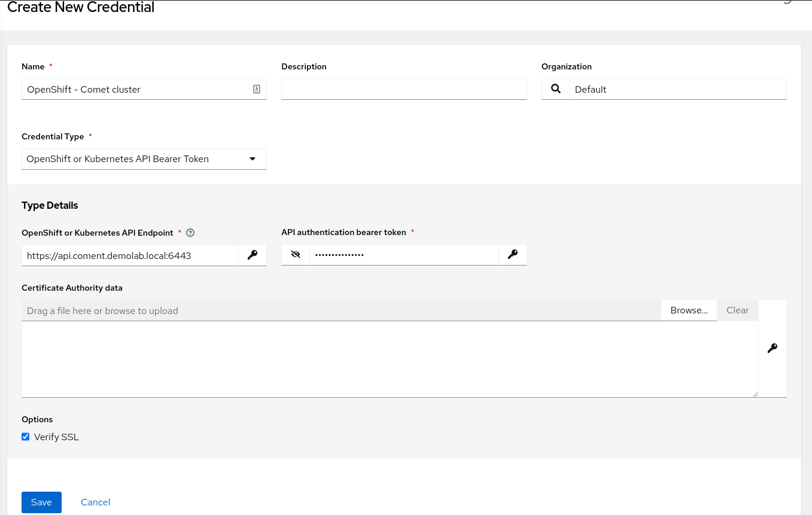This screenshot has width=812, height=515.
Task: Uncheck the Verify SSL checkbox
Action: 26,437
